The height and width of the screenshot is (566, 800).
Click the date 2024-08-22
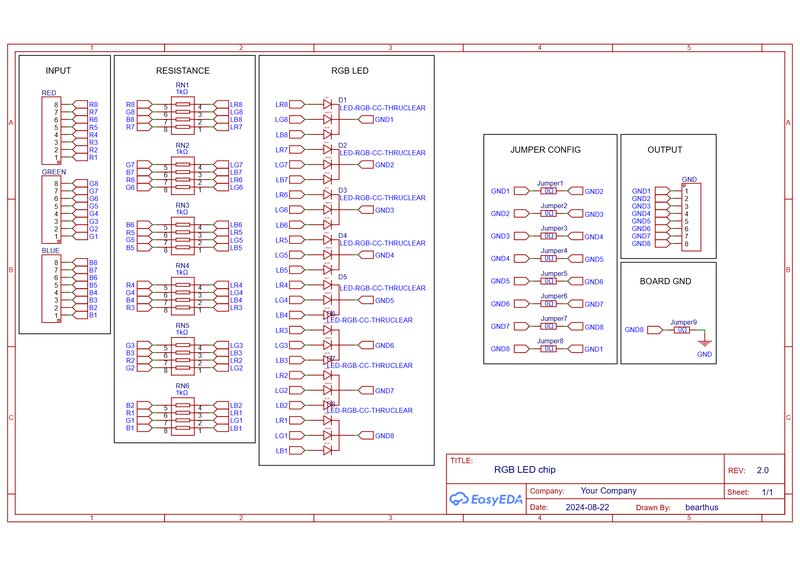pyautogui.click(x=587, y=507)
